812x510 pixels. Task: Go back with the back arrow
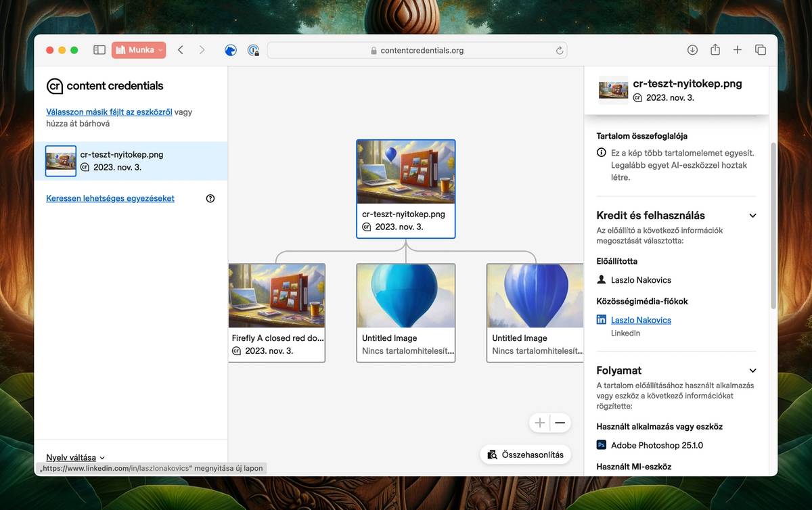(181, 50)
